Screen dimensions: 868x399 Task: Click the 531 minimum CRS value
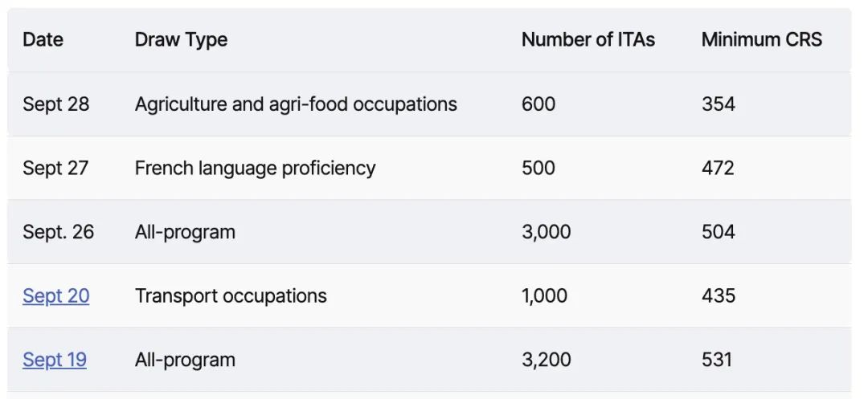coord(717,360)
